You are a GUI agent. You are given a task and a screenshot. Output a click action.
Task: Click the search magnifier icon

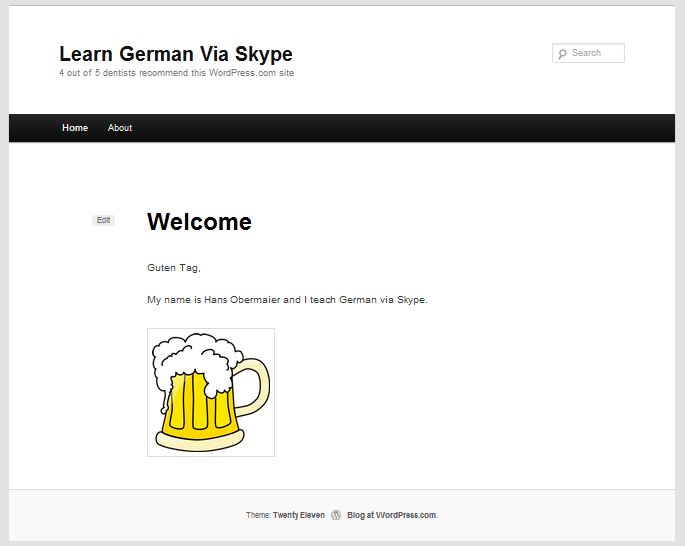point(562,53)
